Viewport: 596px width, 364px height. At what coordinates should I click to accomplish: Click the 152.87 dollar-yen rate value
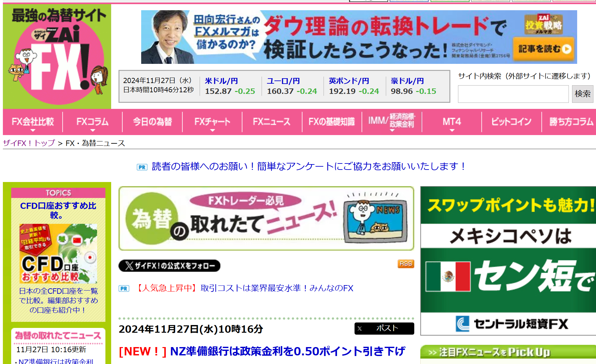click(218, 91)
